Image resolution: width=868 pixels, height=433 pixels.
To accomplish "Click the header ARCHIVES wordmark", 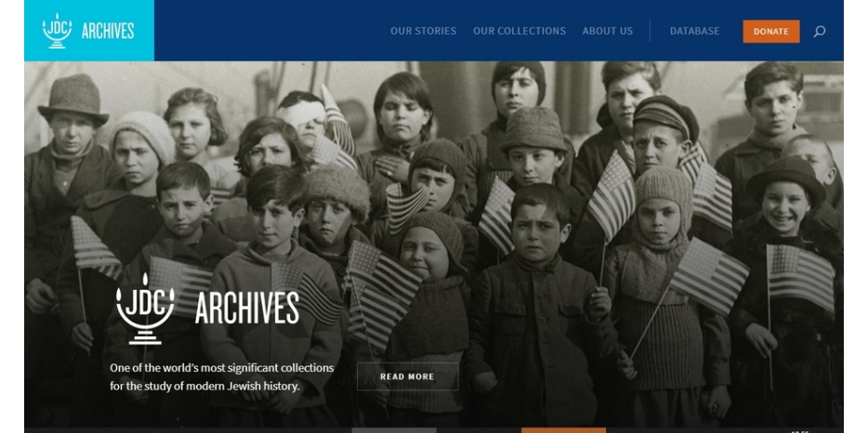I will click(108, 31).
